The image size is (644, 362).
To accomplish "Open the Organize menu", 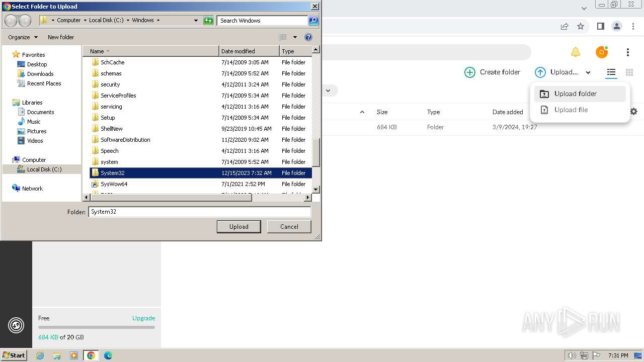I will [23, 37].
